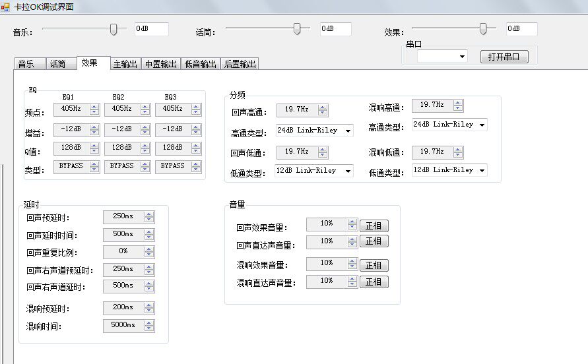Toggle 回声效果音量 phase 正相 button

pos(374,226)
